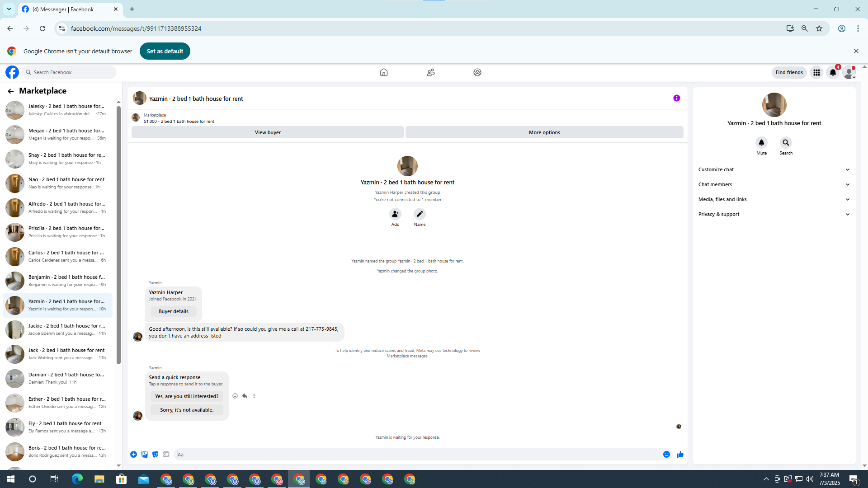Click the View buyer button

pos(268,132)
